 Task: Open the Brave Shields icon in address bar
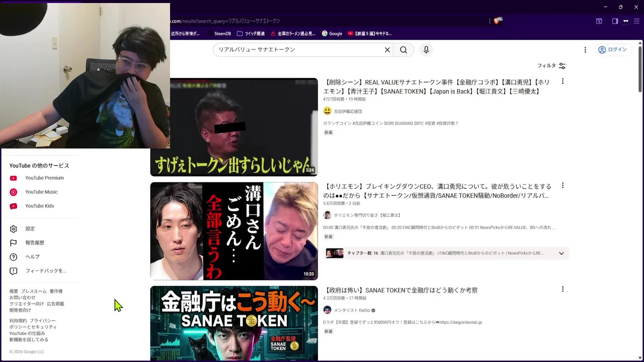(498, 21)
